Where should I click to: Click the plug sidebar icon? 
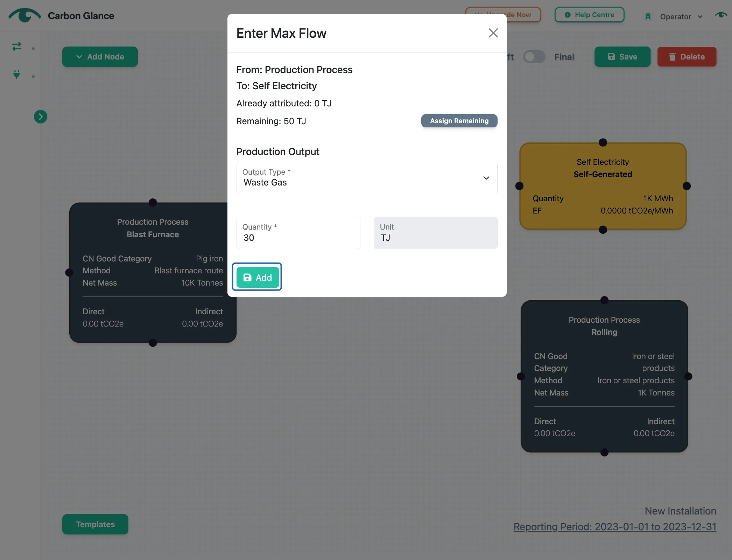(16, 74)
